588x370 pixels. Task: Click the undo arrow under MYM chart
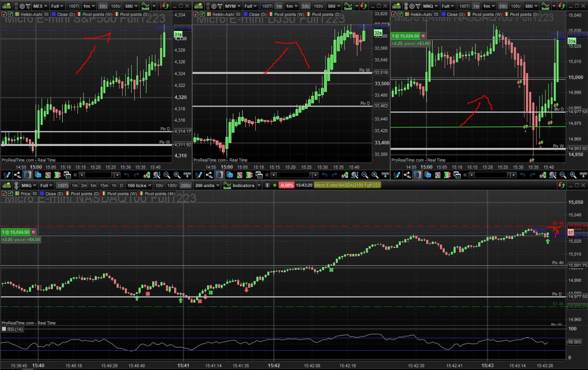tap(325, 175)
